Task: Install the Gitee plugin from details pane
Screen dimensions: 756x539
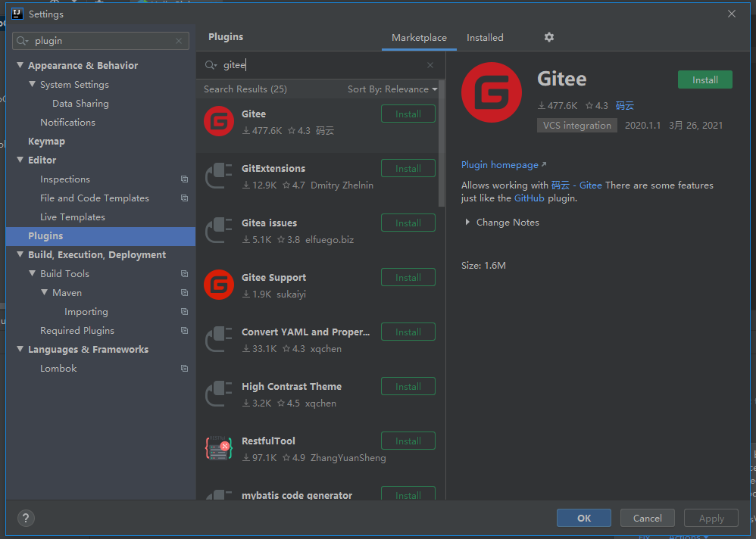Action: tap(705, 80)
